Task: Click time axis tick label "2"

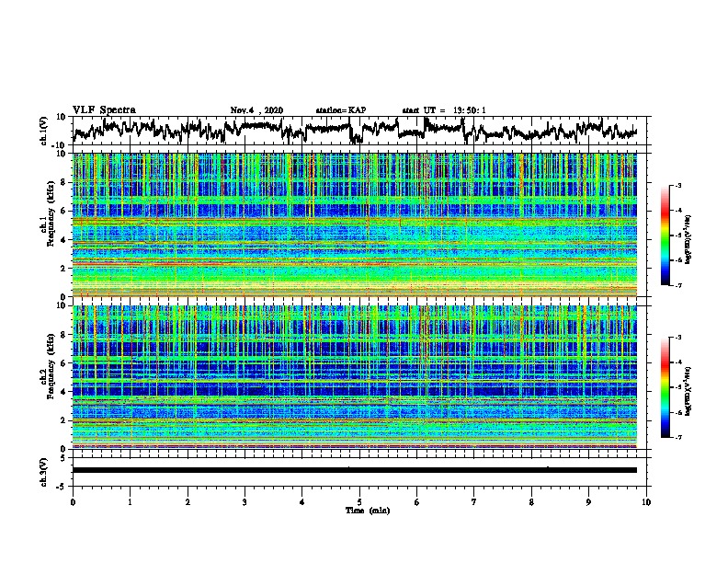Action: pos(188,502)
